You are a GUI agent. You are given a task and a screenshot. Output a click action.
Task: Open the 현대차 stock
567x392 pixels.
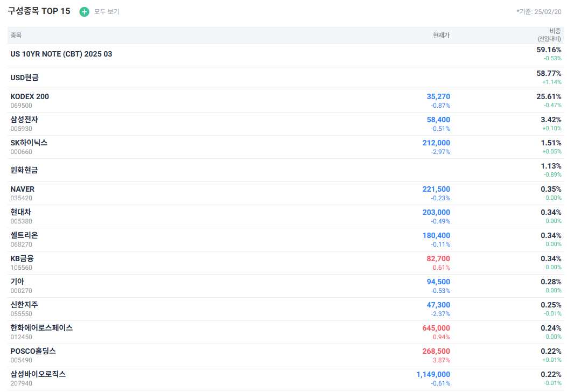21,212
